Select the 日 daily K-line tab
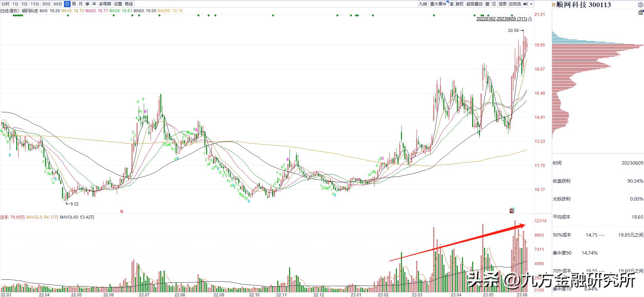This screenshot has width=644, height=297. (67, 4)
